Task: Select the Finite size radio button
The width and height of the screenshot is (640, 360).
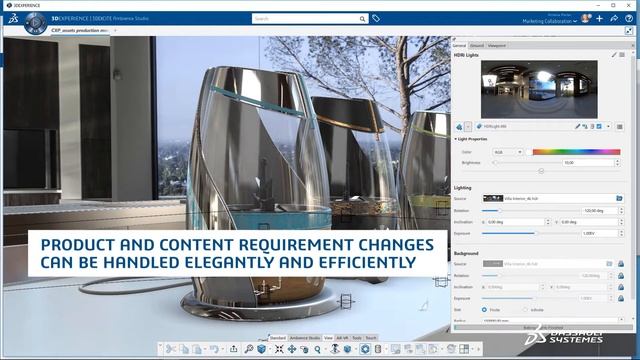Action: click(x=484, y=310)
